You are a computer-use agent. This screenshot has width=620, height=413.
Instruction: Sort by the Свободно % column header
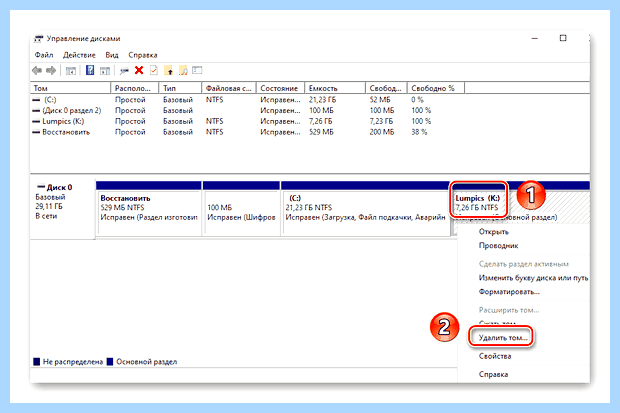click(436, 88)
